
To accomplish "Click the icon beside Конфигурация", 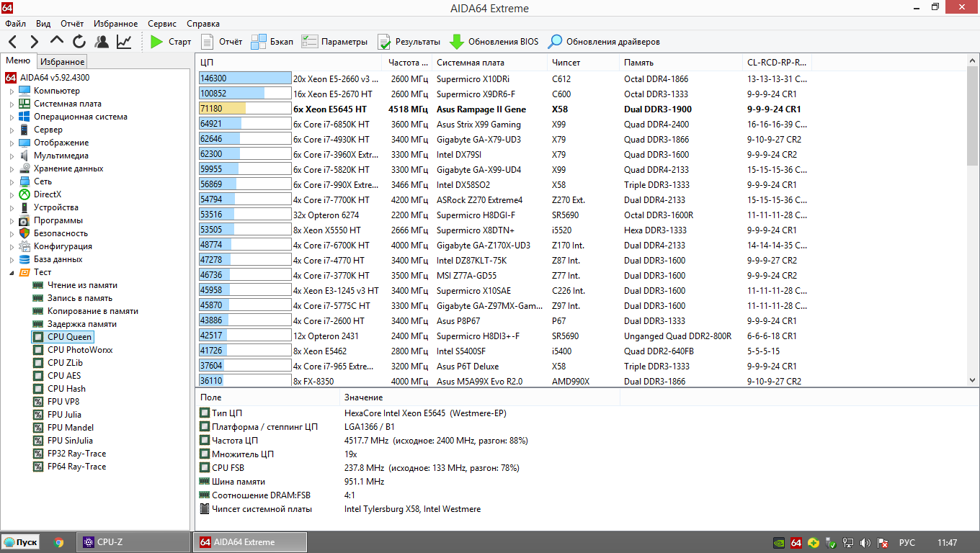I will tap(24, 246).
